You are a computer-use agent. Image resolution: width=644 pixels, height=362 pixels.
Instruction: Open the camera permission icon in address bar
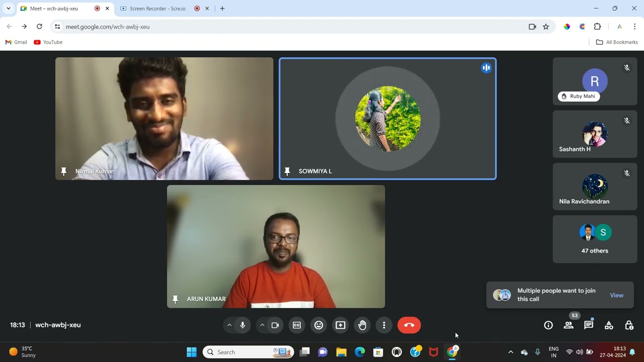532,27
